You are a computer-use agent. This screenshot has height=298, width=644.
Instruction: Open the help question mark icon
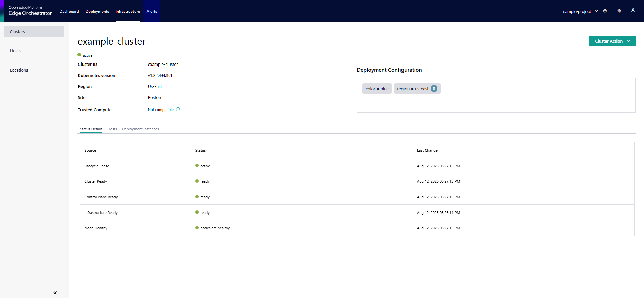(x=605, y=11)
